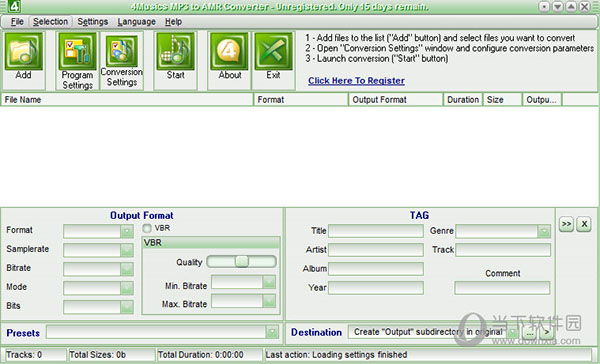Screen dimensions: 600x364
Task: Click the X button beside TAG panel
Action: pyautogui.click(x=584, y=224)
